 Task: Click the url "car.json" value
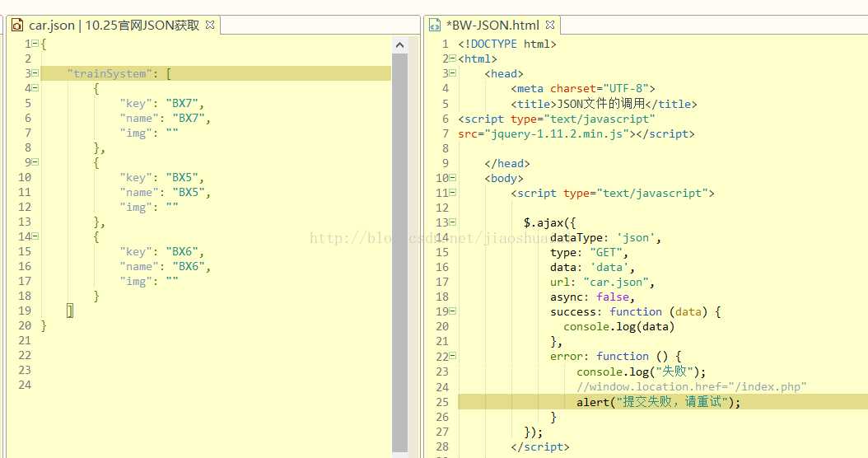[x=615, y=282]
